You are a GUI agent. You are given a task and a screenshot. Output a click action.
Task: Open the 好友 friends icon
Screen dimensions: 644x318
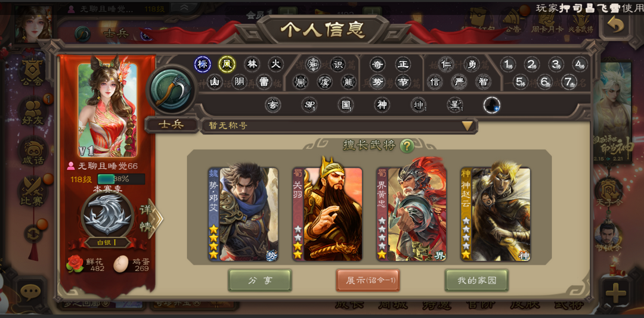point(32,111)
